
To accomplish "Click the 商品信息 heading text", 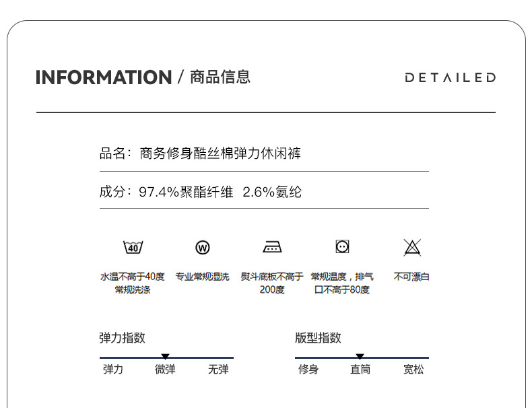I will [220, 77].
